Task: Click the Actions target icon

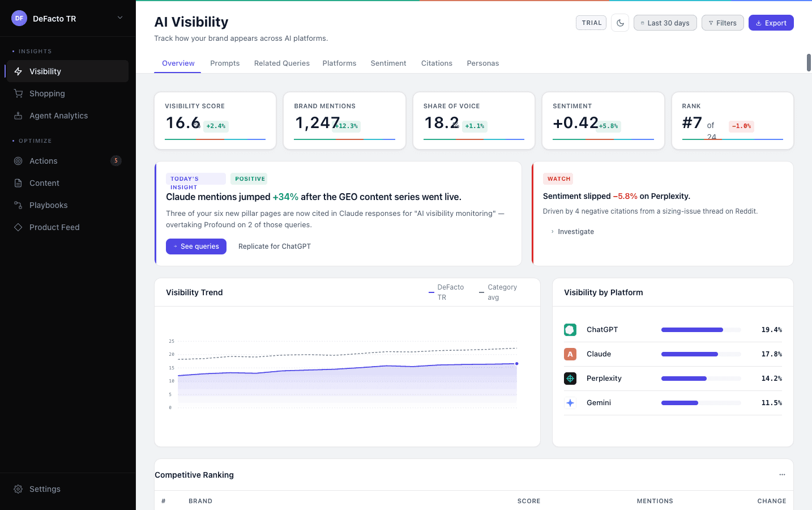Action: tap(19, 161)
